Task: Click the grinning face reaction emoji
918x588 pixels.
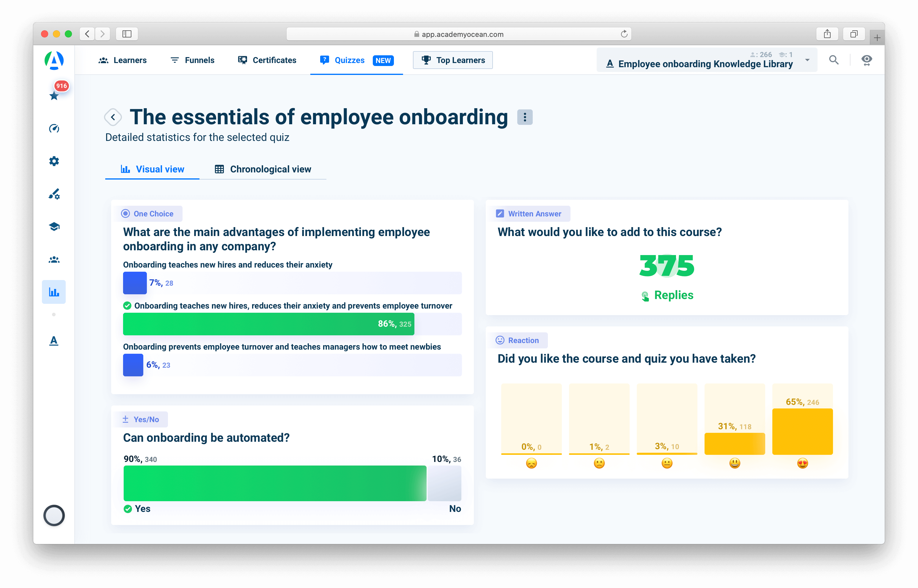Action: (x=734, y=463)
